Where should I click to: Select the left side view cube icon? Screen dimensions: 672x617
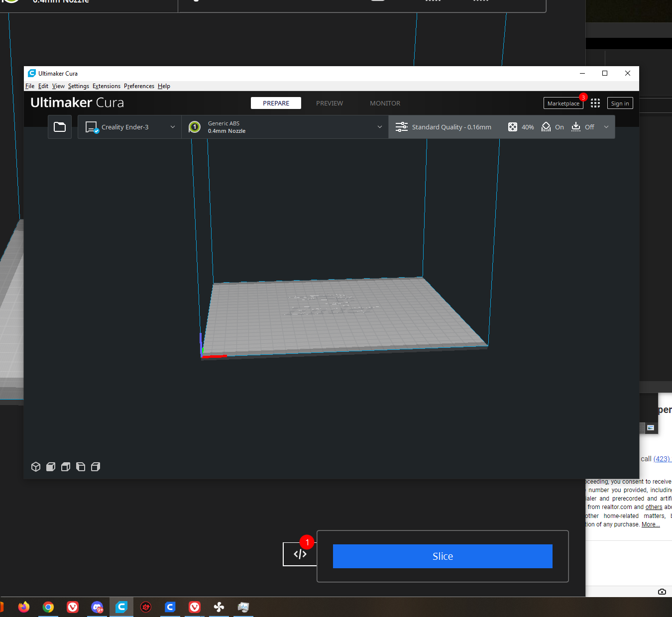pos(81,467)
